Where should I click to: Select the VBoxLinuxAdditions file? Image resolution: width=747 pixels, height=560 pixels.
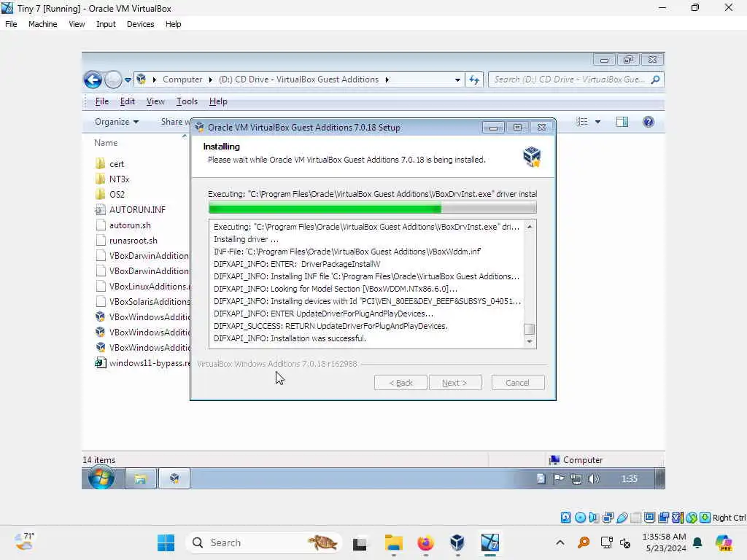point(142,286)
